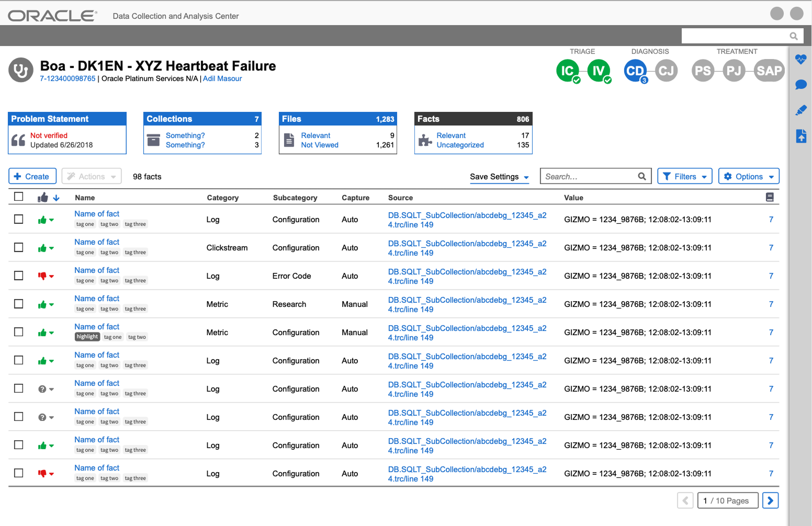Open case link 7-123400098765
The width and height of the screenshot is (812, 526).
(67, 78)
